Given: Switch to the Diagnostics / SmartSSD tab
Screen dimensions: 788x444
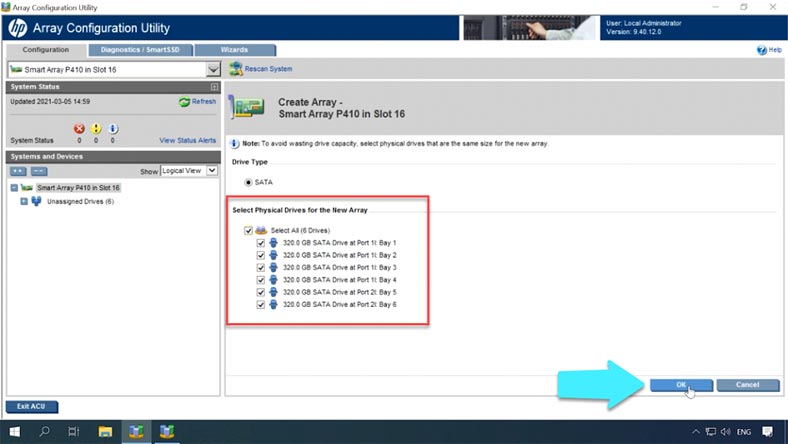Looking at the screenshot, I should pyautogui.click(x=140, y=50).
